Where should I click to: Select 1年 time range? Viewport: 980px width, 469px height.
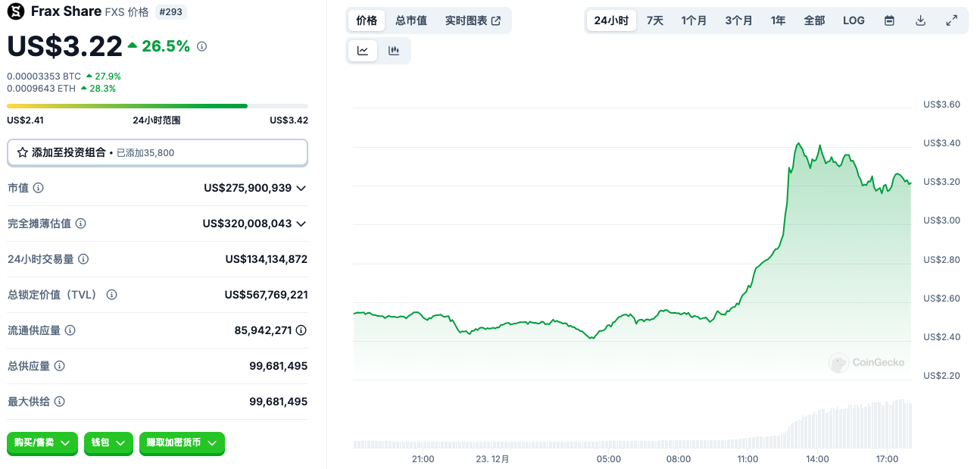pos(779,20)
